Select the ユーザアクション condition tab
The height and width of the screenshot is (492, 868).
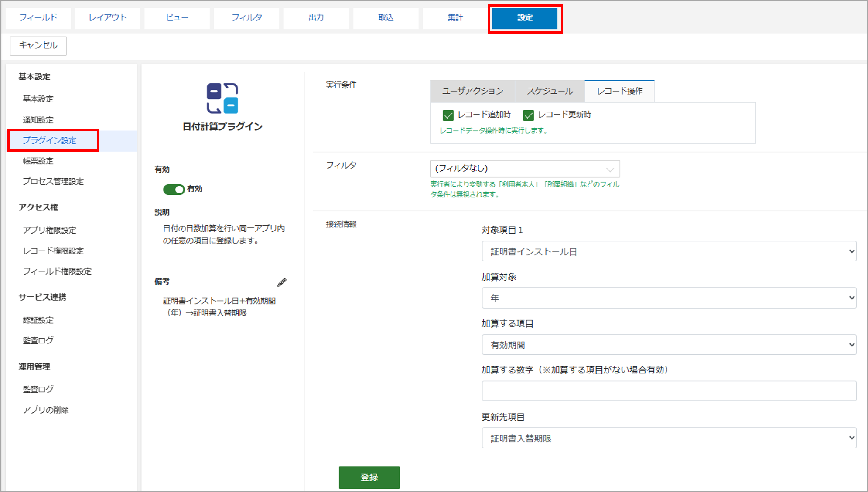(x=472, y=91)
